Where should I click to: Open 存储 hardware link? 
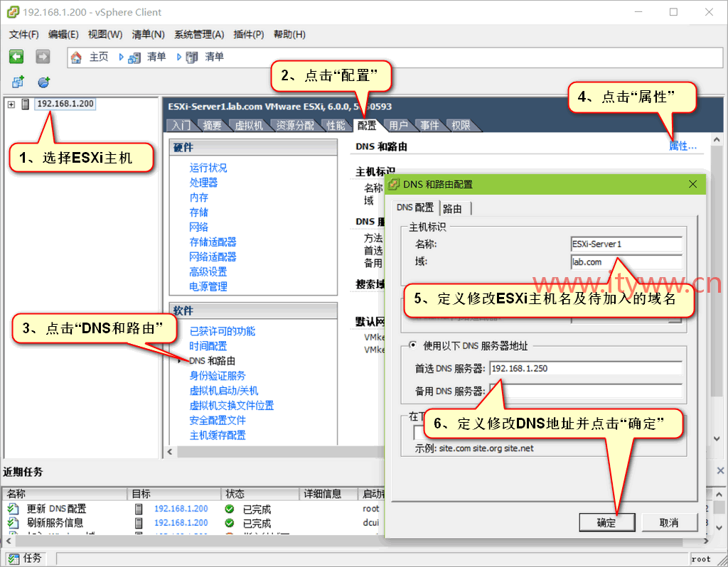(x=199, y=212)
